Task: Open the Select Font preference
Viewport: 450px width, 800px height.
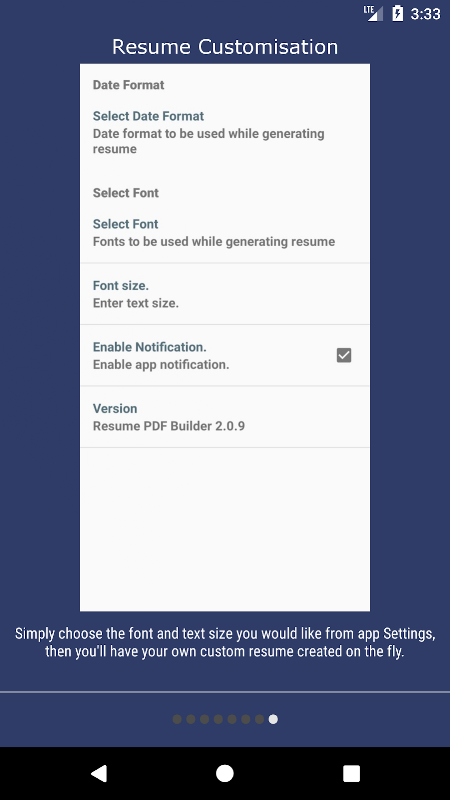Action: [224, 233]
